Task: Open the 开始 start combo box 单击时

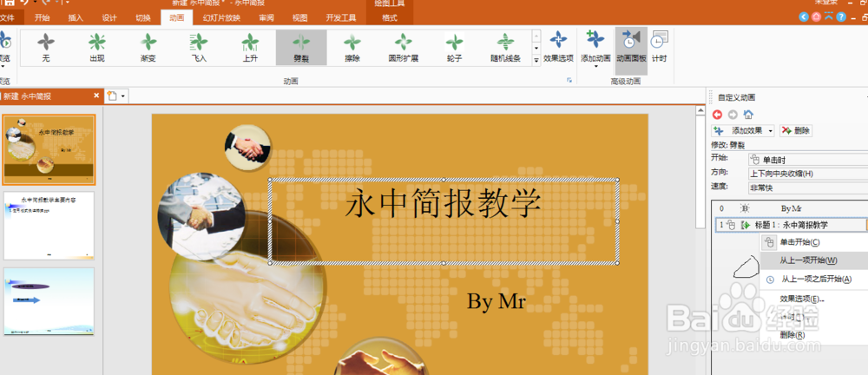Action: click(807, 160)
